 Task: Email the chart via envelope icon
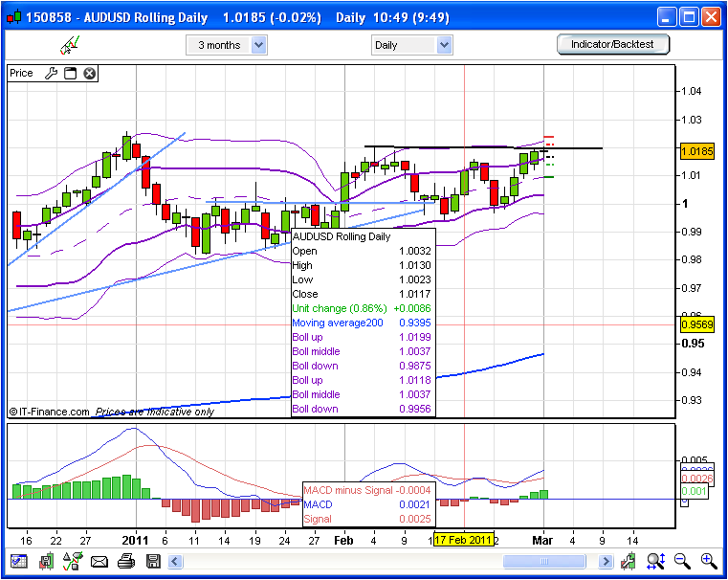point(99,562)
